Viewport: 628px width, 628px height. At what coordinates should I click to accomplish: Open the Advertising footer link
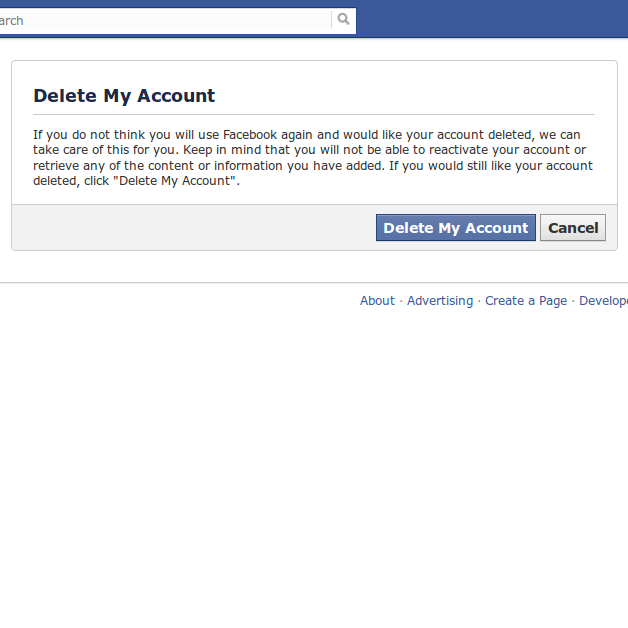click(440, 301)
